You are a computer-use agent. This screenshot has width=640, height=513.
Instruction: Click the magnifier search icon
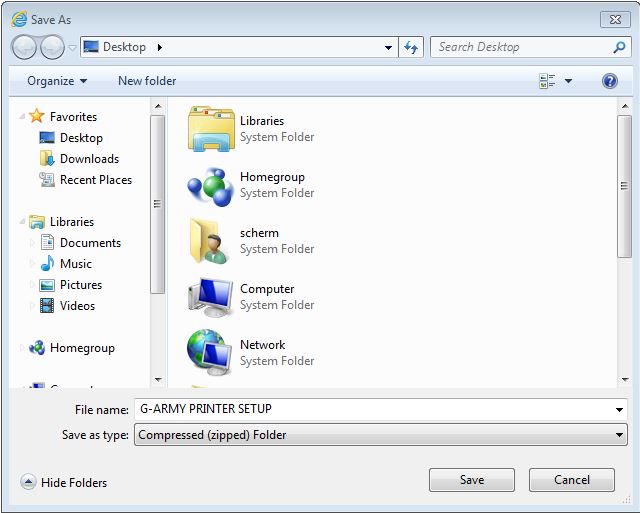click(x=619, y=47)
